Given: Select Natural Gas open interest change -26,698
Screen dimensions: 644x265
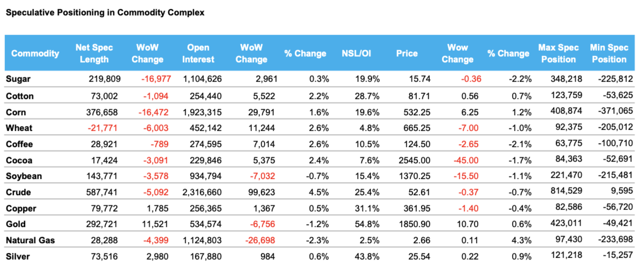Looking at the screenshot, I should 260,240.
